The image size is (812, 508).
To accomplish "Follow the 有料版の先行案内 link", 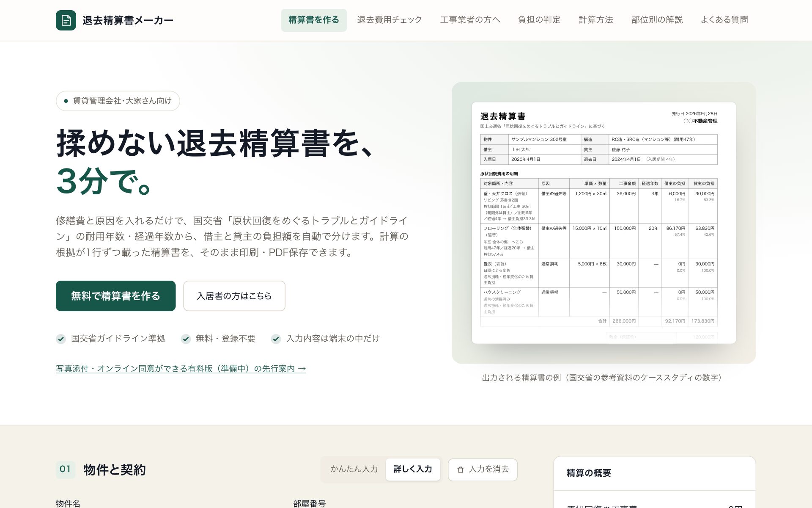I will click(x=181, y=369).
